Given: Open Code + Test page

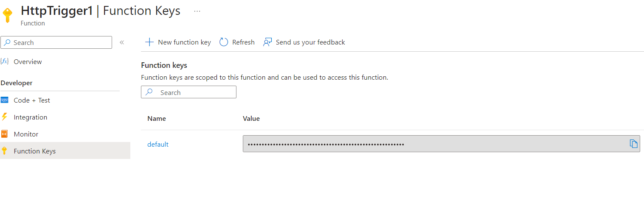Looking at the screenshot, I should pyautogui.click(x=32, y=100).
